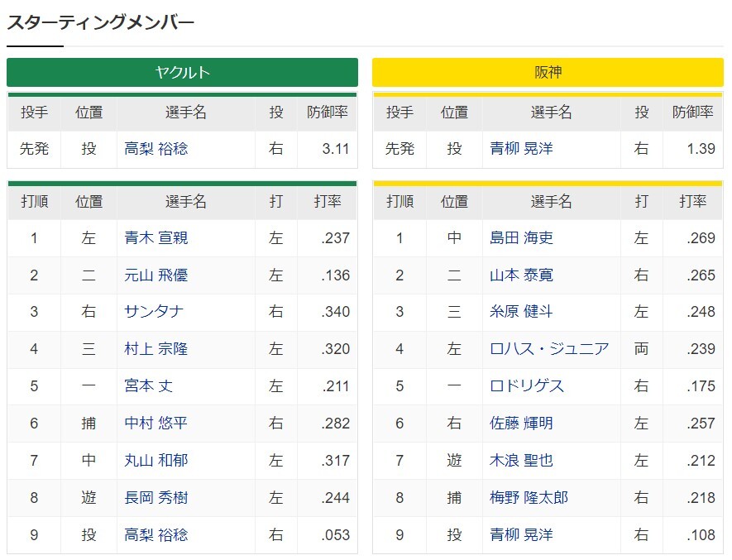The image size is (732, 560).
Task: Open player link 高梨 裕稔 in starting pitcher row
Action: pos(156,149)
